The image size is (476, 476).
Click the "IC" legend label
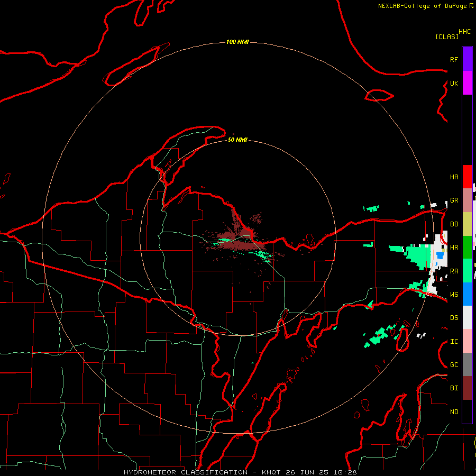coord(454,342)
